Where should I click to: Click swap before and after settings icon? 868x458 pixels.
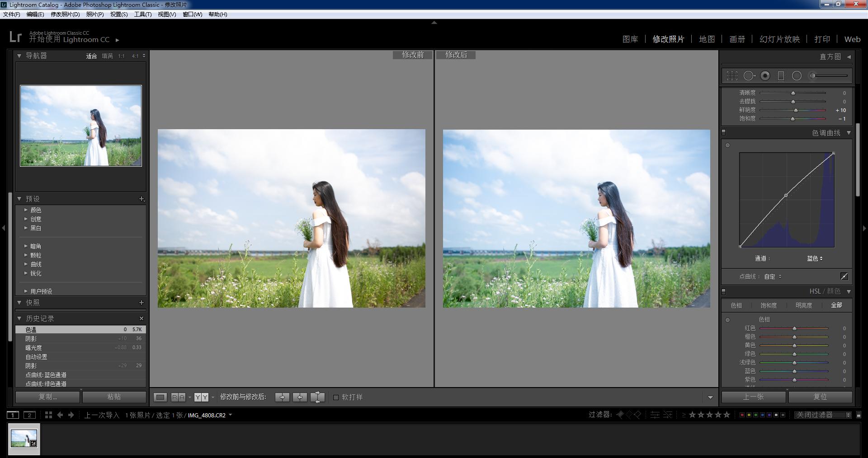click(x=317, y=397)
